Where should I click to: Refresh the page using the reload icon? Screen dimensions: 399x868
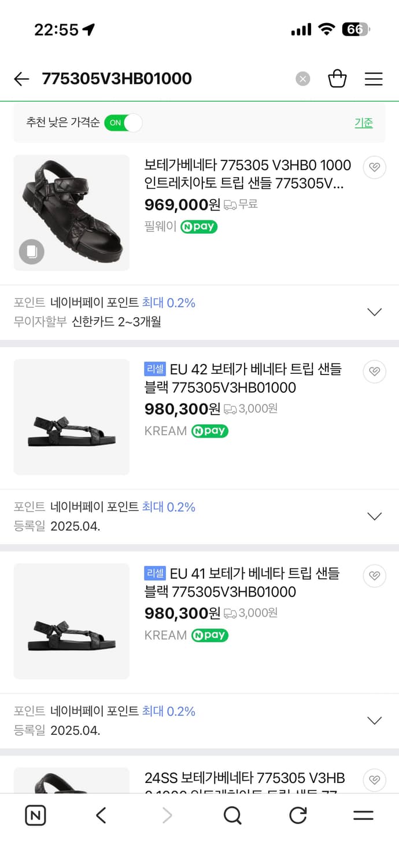point(298,815)
